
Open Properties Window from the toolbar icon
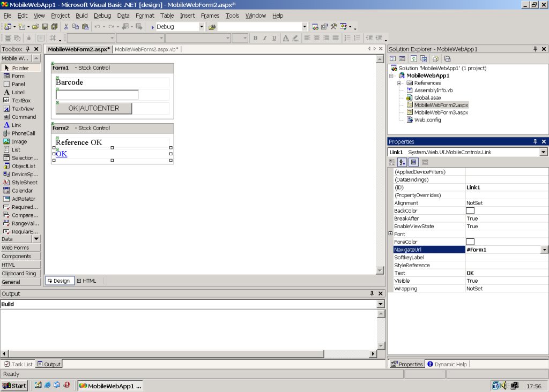(x=324, y=27)
